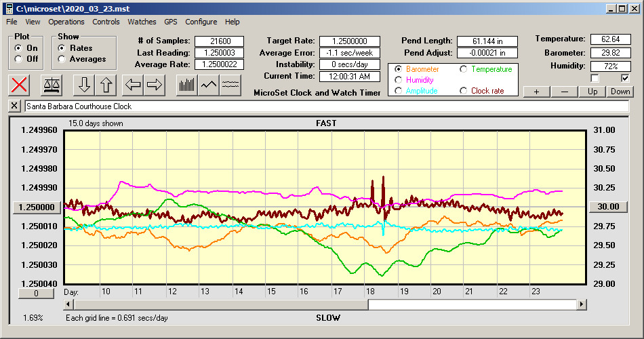The width and height of the screenshot is (644, 339).
Task: Select the Barometer radio button
Action: tap(398, 69)
